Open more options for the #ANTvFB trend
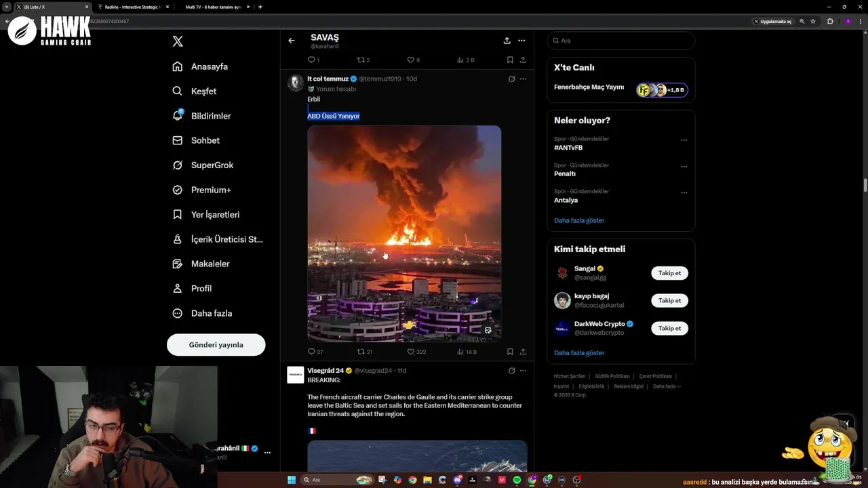The width and height of the screenshot is (868, 488). pyautogui.click(x=684, y=140)
